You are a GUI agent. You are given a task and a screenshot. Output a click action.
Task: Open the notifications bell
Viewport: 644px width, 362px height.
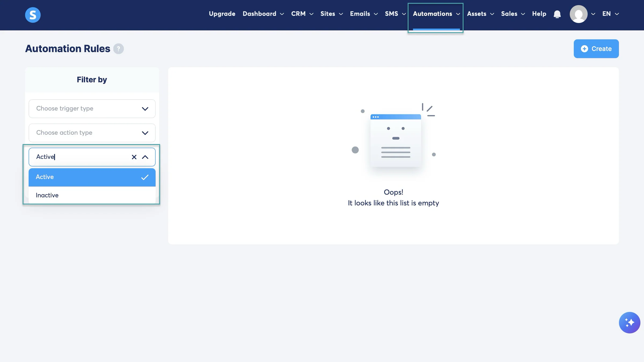point(557,14)
